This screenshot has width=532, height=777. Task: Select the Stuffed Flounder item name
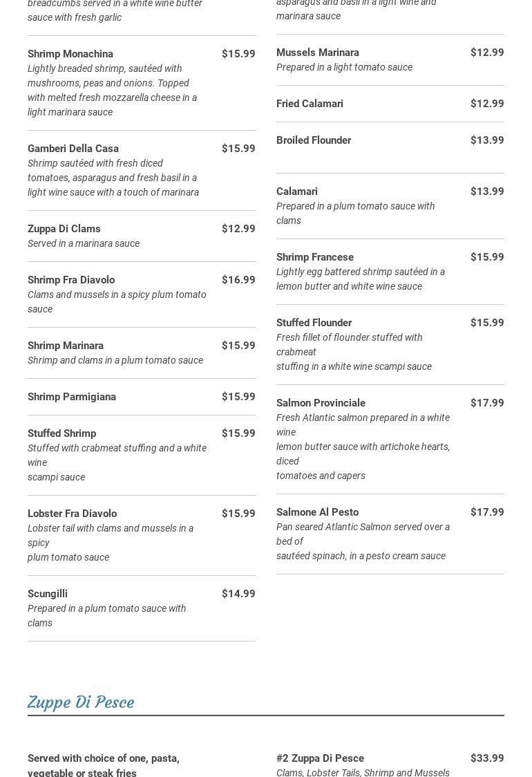tap(314, 323)
